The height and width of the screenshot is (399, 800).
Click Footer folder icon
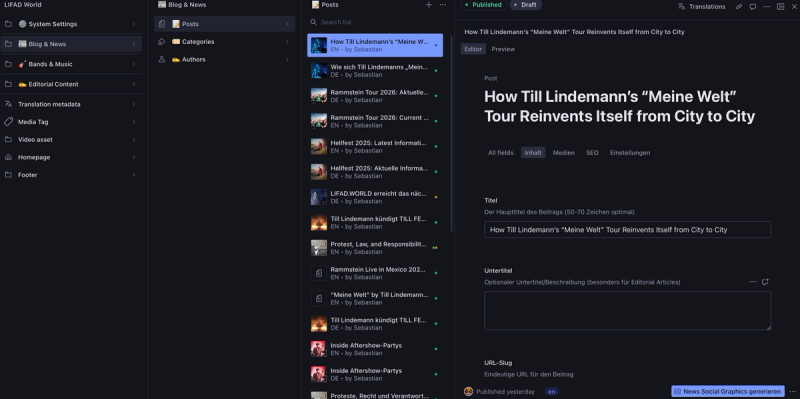8,175
